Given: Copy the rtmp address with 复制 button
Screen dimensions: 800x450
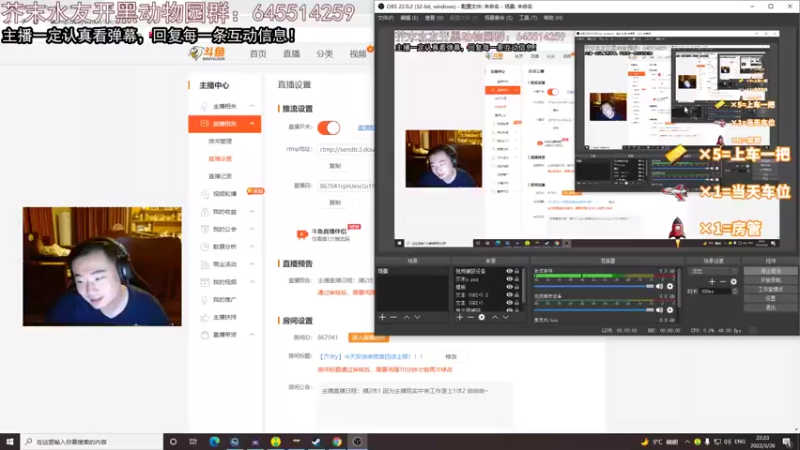Looking at the screenshot, I should point(335,166).
